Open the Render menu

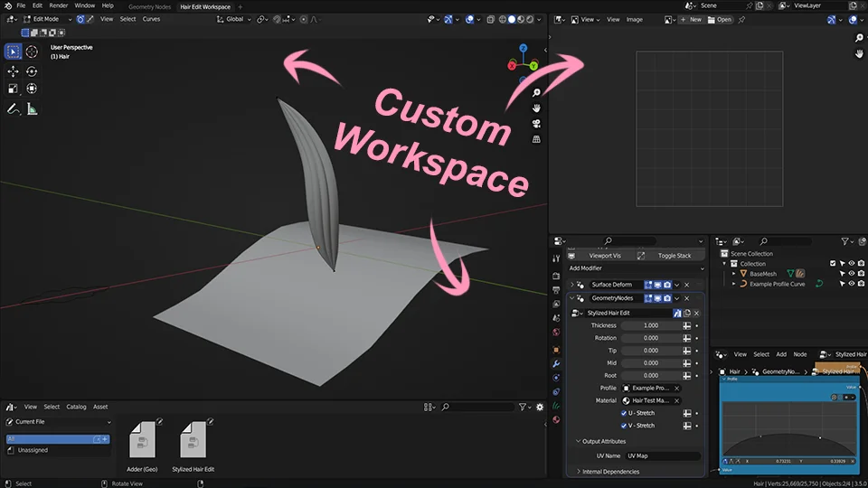pos(58,5)
